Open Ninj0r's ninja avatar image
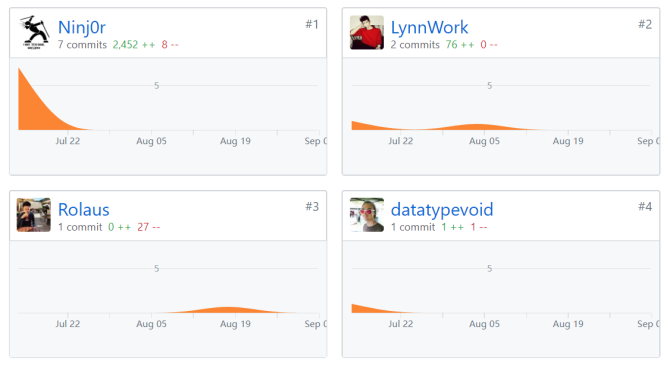This screenshot has height=367, width=670. [x=34, y=32]
